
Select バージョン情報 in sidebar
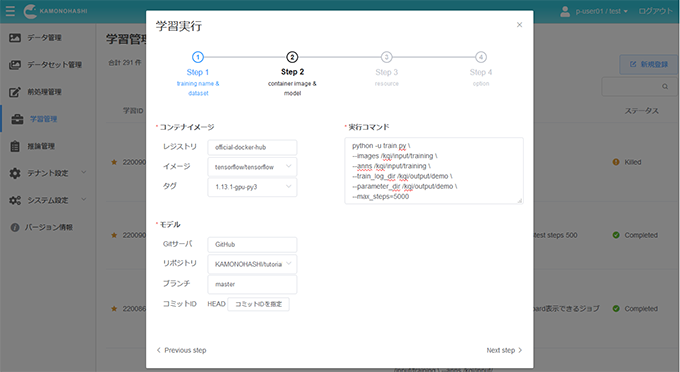49,227
